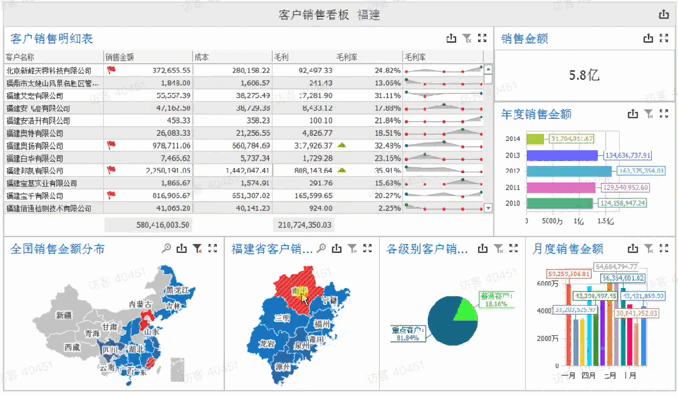
Task: Open the 福建邦良有限公司 table row
Action: pyautogui.click(x=249, y=171)
